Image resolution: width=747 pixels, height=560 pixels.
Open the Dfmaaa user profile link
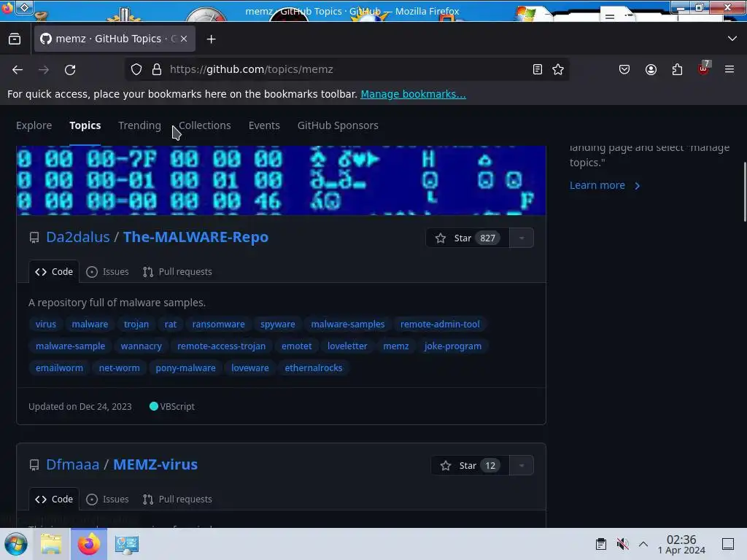point(72,464)
